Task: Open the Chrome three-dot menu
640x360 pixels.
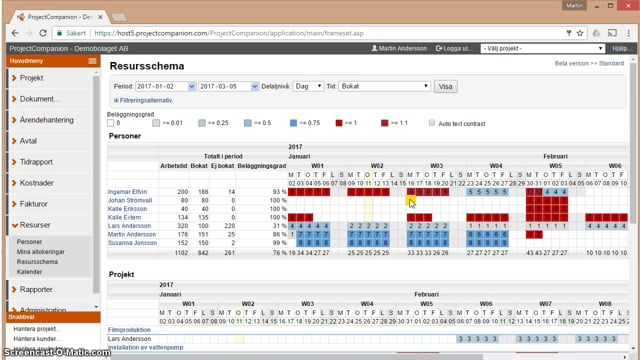Action: click(x=629, y=33)
